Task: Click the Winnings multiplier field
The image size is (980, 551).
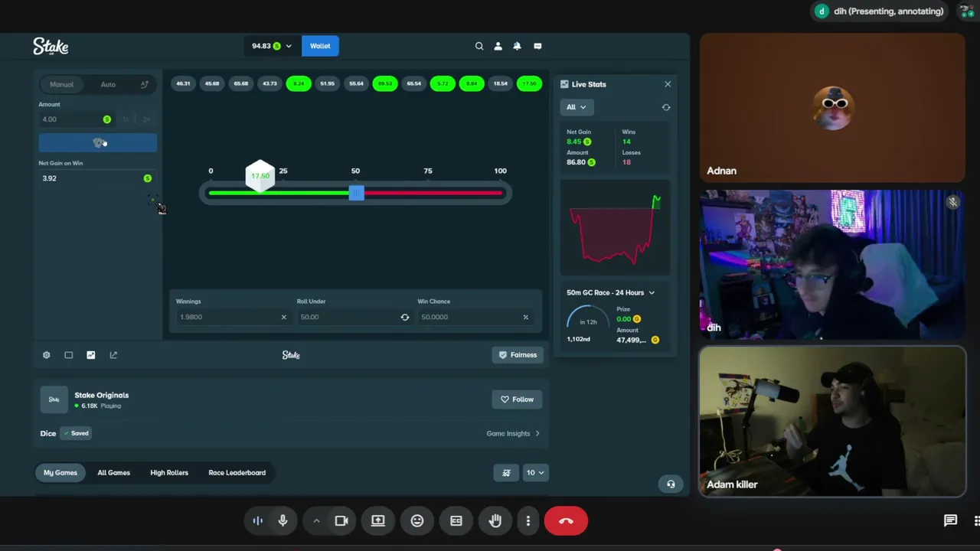Action: pyautogui.click(x=232, y=317)
